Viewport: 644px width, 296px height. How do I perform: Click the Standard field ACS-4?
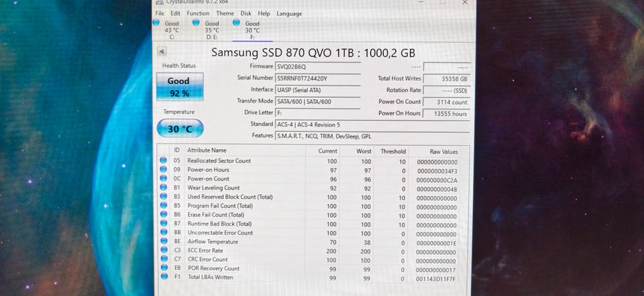(372, 125)
